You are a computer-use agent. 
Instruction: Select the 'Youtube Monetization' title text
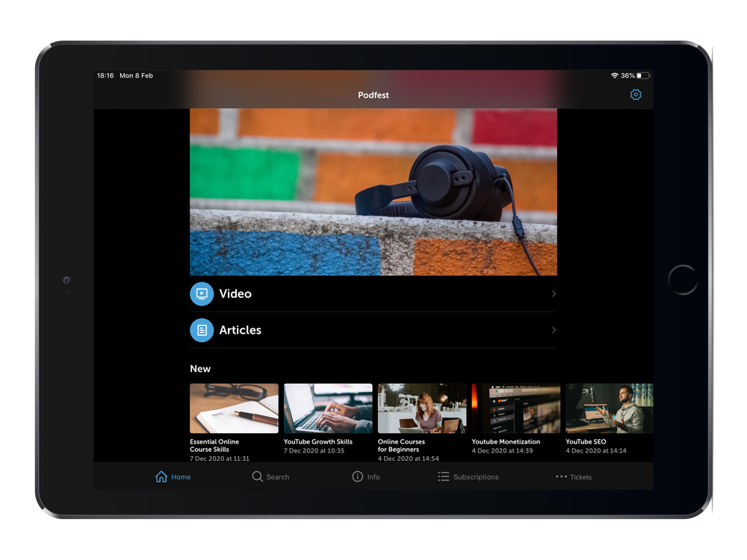(x=506, y=442)
